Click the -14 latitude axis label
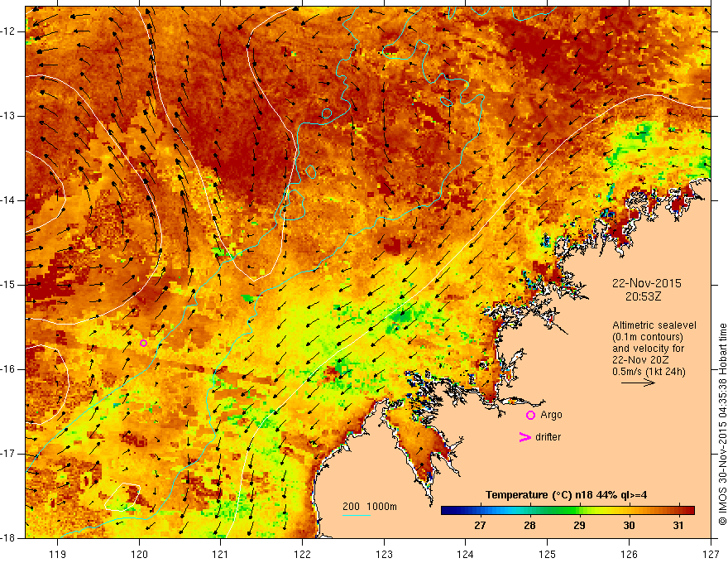Screen dimensions: 728x563 coord(8,200)
